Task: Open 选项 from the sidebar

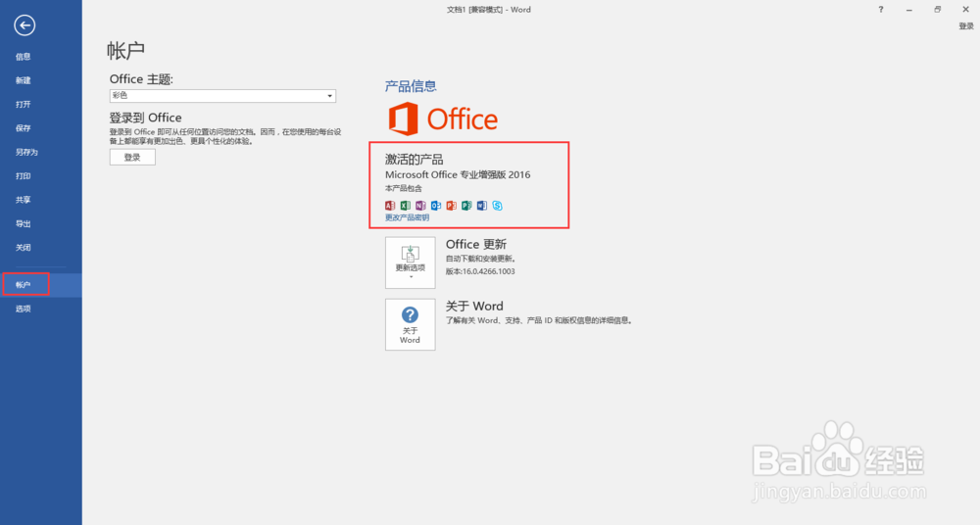Action: (24, 309)
